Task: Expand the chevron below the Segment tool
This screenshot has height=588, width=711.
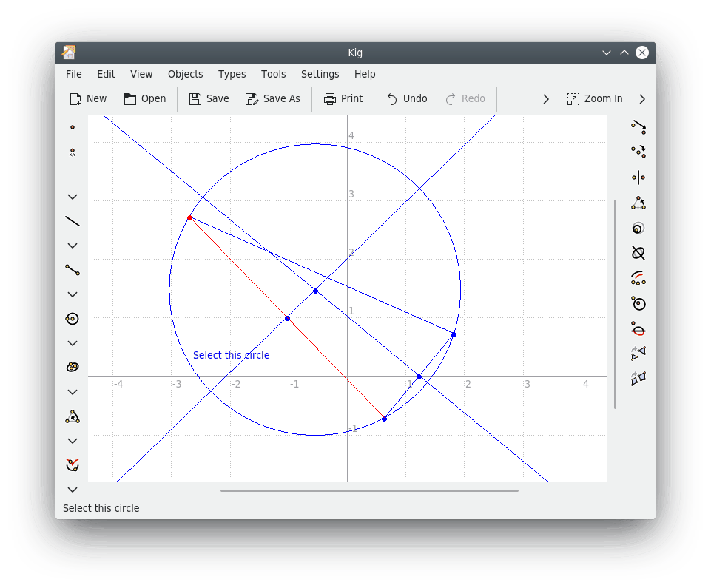Action: 72,294
